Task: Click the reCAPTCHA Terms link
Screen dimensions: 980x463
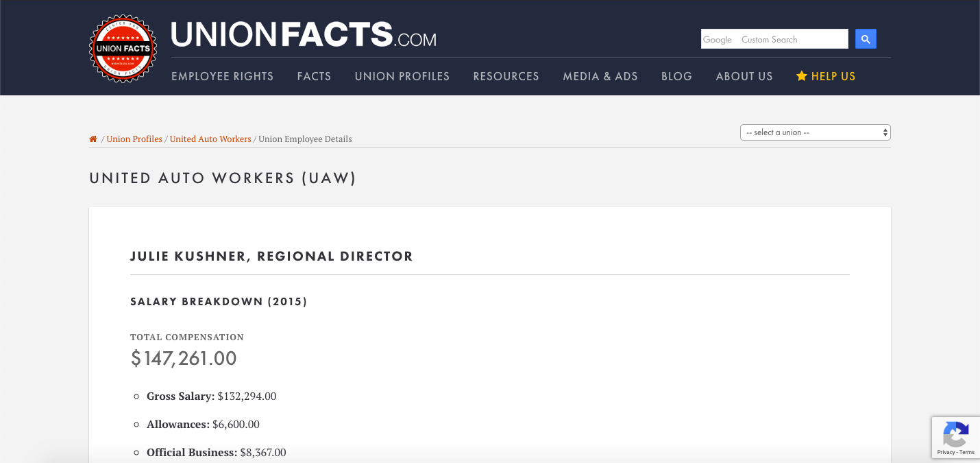Action: pos(967,453)
